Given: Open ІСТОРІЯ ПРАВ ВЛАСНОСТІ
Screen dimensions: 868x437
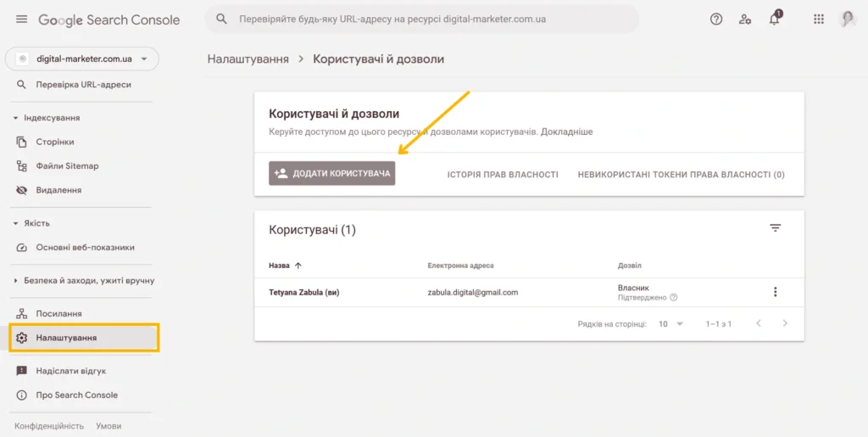Looking at the screenshot, I should [x=503, y=175].
